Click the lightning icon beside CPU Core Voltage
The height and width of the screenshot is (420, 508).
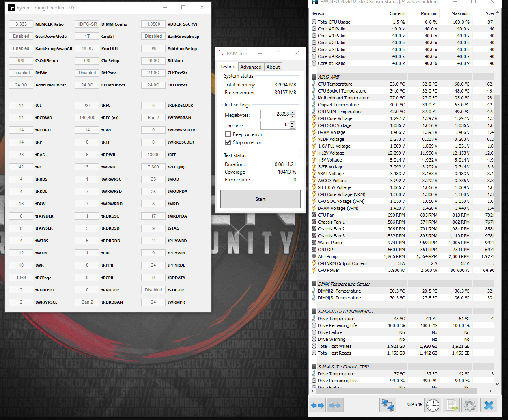click(x=314, y=118)
